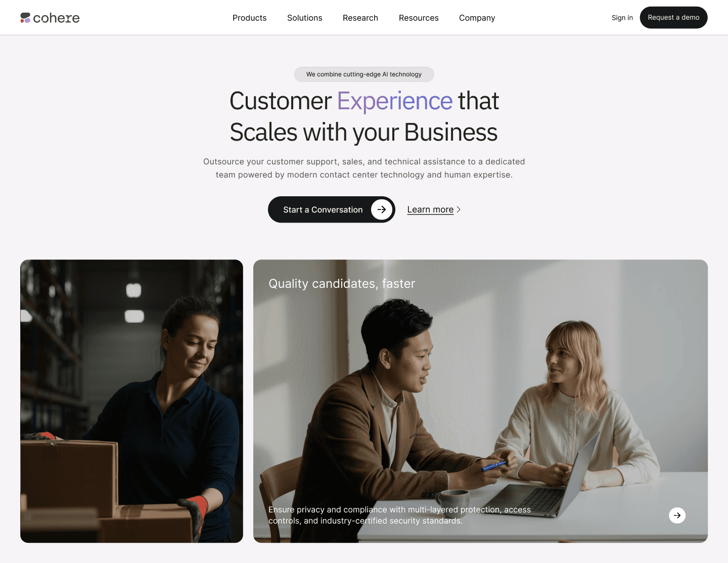
Task: Click the Request a demo button
Action: (673, 18)
